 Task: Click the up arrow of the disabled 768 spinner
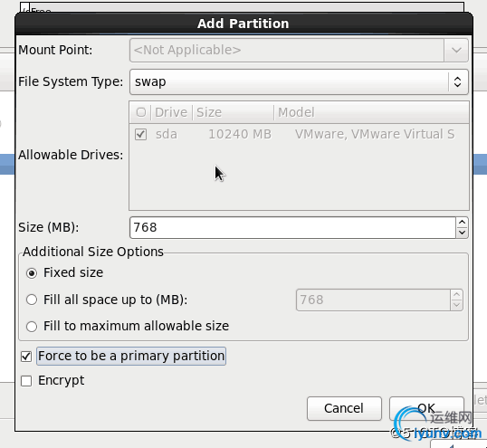click(x=456, y=295)
